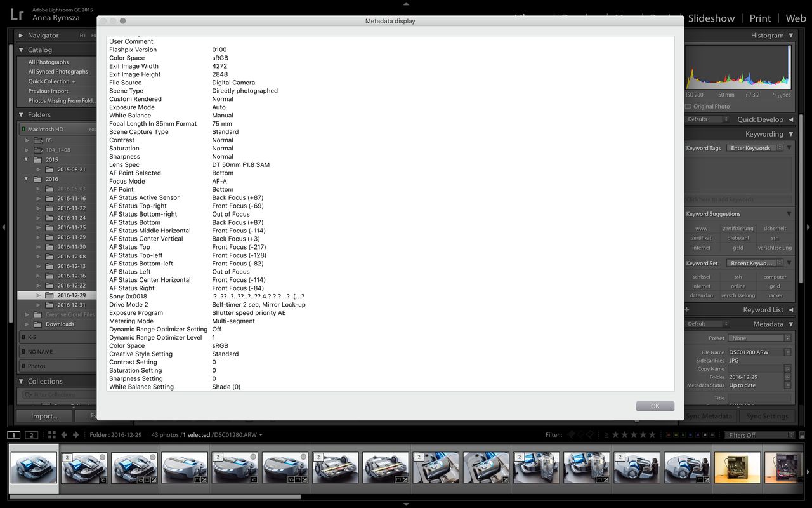Collapse the Keywording panel
This screenshot has height=508, width=812.
(790, 134)
